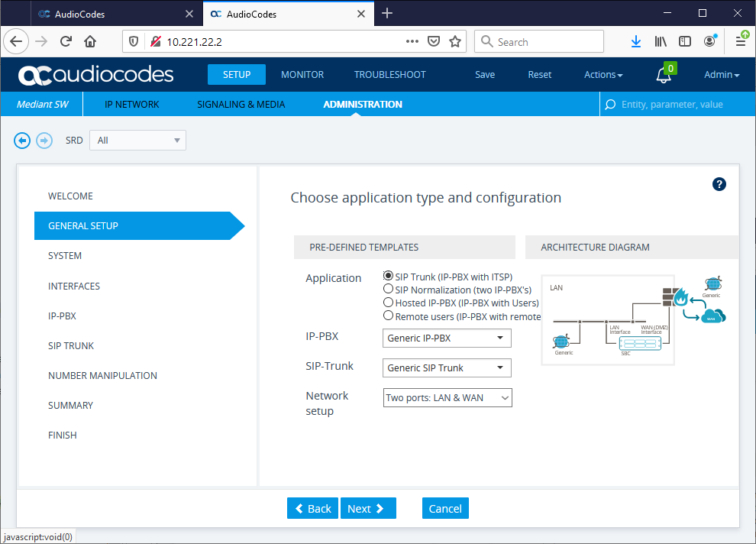
Task: Select Hosted IP-PBX radio option
Action: coord(388,303)
